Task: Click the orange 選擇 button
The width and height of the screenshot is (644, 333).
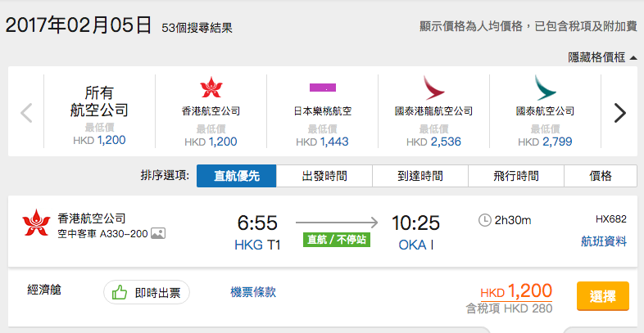Action: click(602, 296)
